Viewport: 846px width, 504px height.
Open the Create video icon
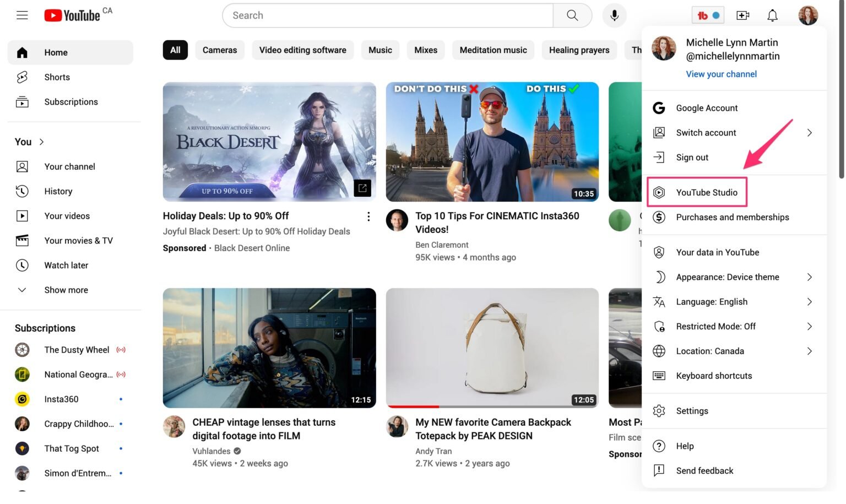tap(742, 15)
